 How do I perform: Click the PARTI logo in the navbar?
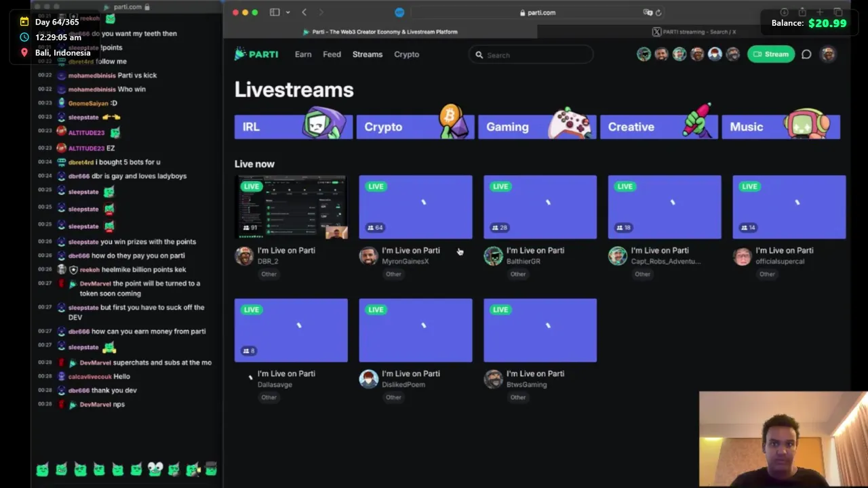coord(256,54)
